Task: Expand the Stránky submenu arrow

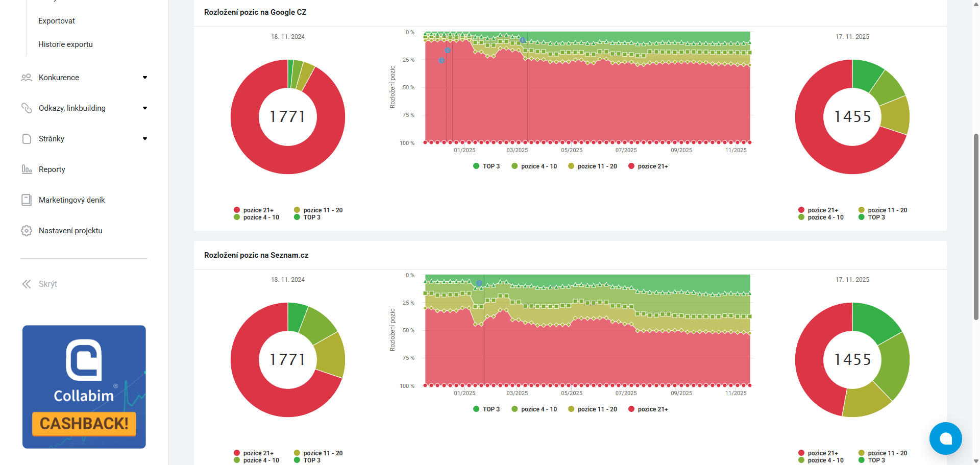Action: (x=145, y=139)
